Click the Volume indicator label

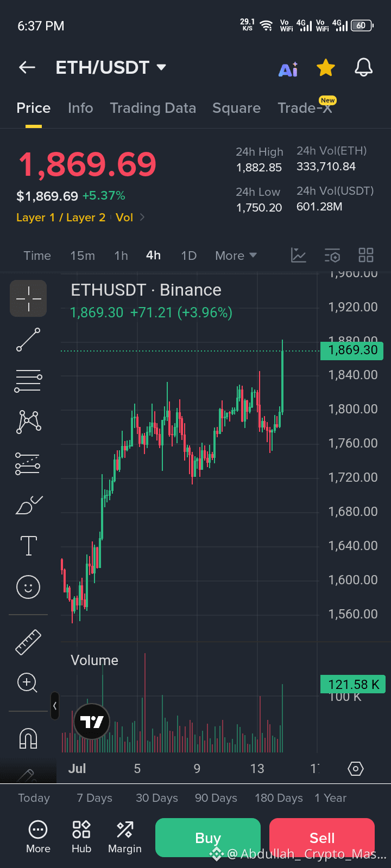(x=94, y=660)
